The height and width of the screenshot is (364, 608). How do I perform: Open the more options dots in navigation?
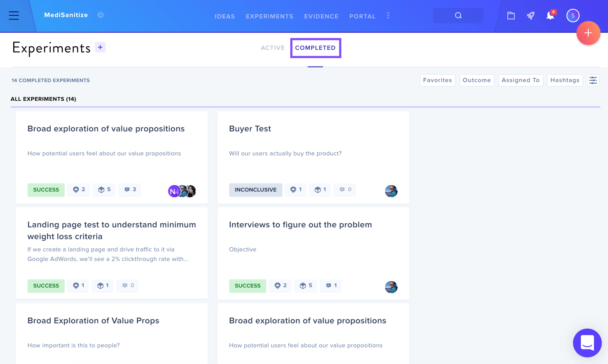pos(388,16)
